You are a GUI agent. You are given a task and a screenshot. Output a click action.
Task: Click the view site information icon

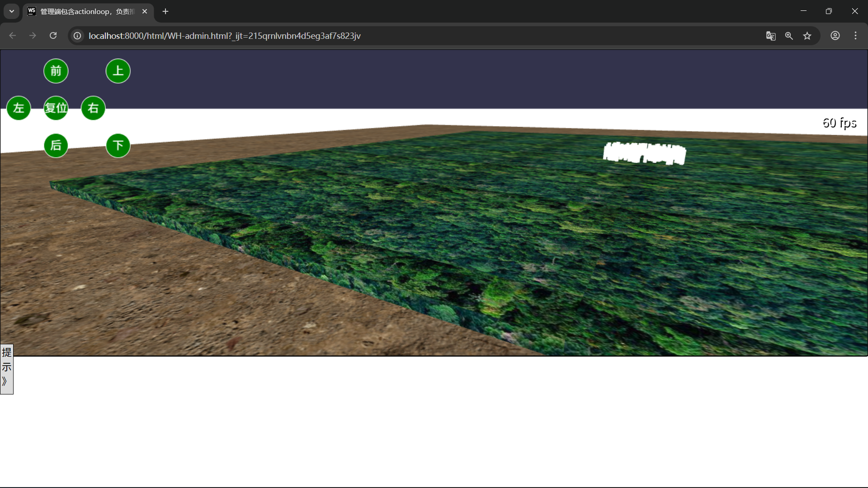point(77,36)
